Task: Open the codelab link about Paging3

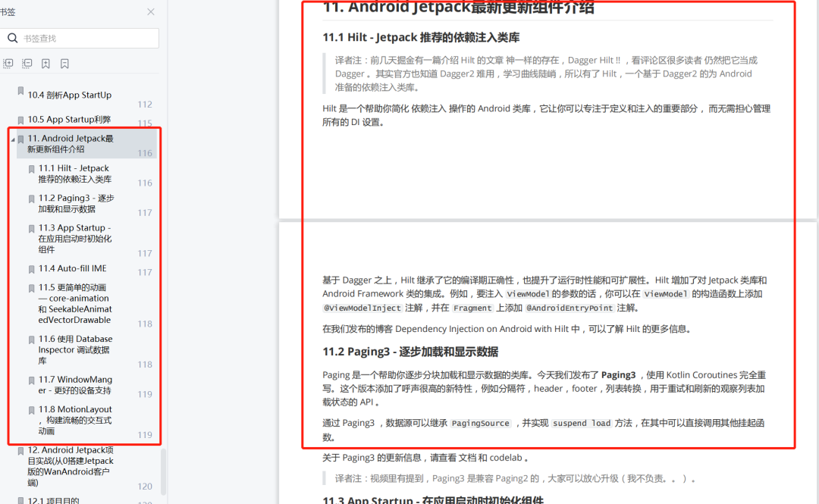Action: click(x=506, y=458)
